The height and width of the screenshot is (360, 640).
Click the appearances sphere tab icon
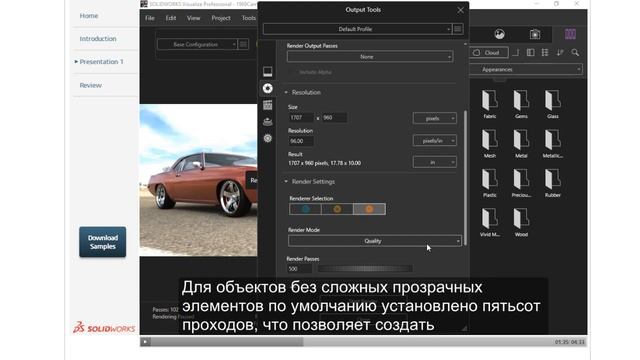(x=500, y=34)
